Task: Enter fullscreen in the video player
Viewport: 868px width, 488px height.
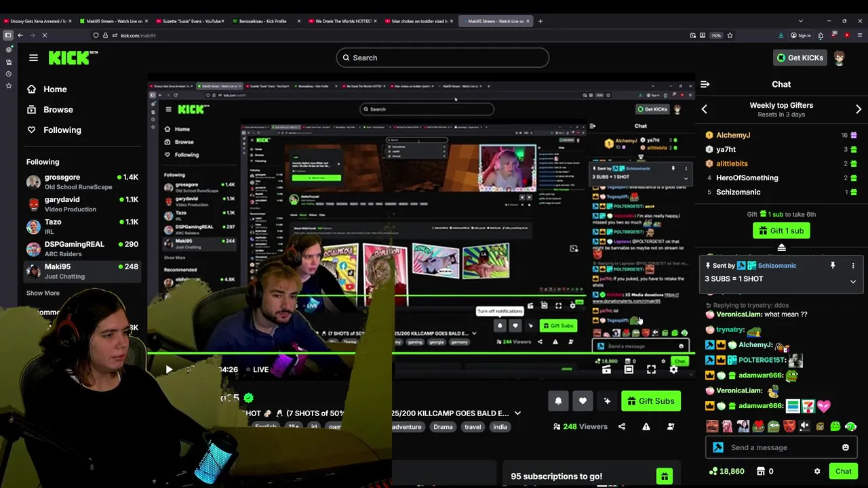Action: 651,369
